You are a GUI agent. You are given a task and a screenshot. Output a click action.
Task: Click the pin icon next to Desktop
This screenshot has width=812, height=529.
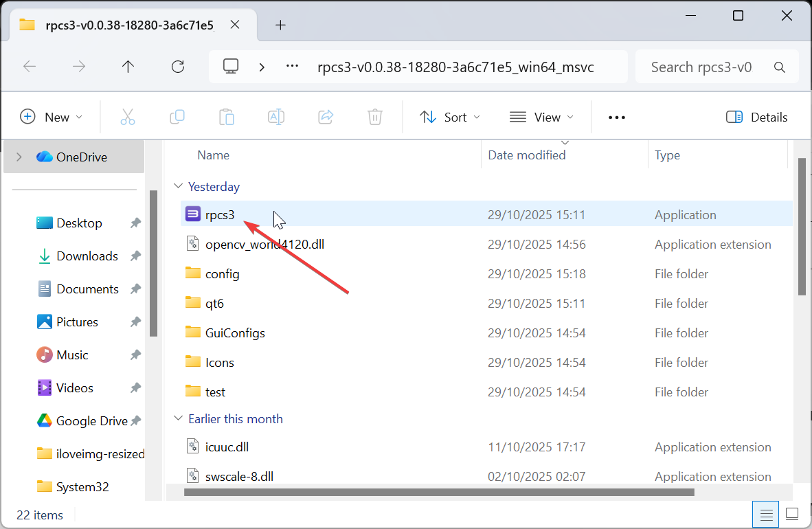(136, 223)
